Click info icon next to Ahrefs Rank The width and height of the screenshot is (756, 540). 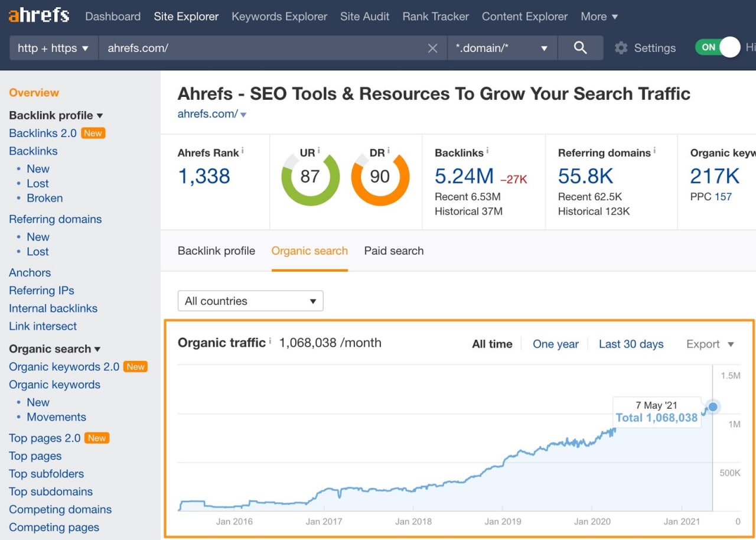[242, 151]
